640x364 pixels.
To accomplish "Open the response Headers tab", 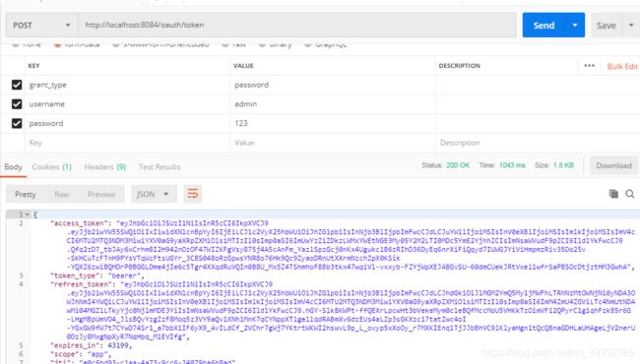I will click(105, 166).
